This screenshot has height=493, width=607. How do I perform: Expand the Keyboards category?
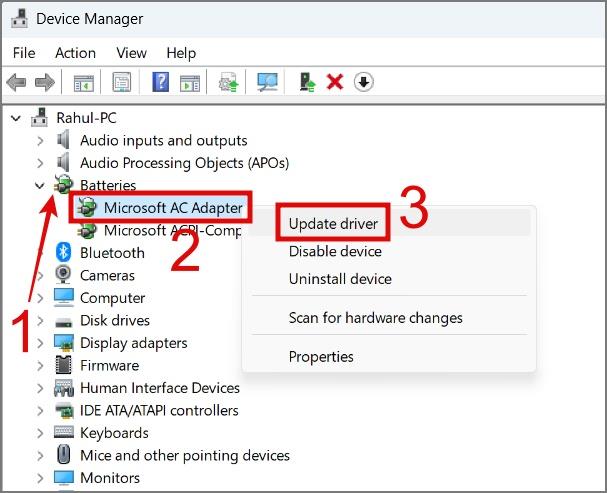(x=40, y=433)
